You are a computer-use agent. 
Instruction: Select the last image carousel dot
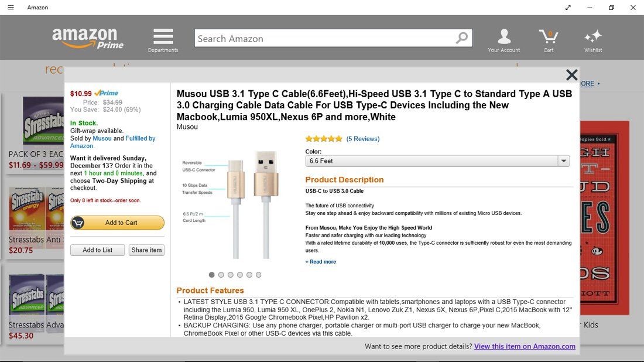click(259, 275)
